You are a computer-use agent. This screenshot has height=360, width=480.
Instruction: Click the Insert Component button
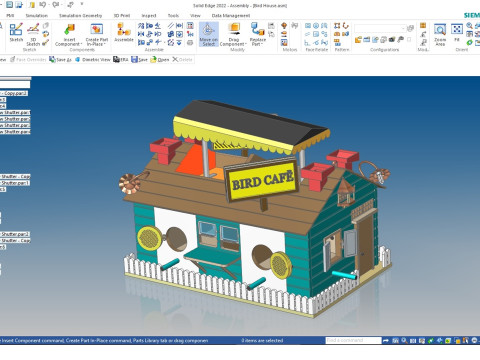click(x=68, y=34)
